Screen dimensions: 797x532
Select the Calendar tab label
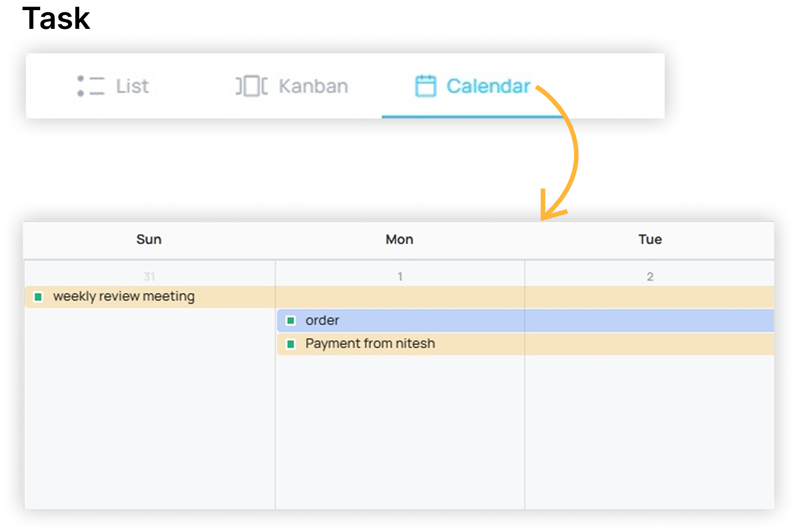pos(488,86)
